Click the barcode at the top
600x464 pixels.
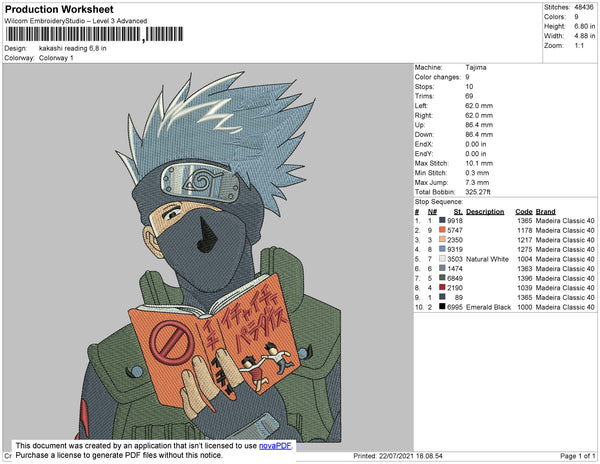coord(95,34)
